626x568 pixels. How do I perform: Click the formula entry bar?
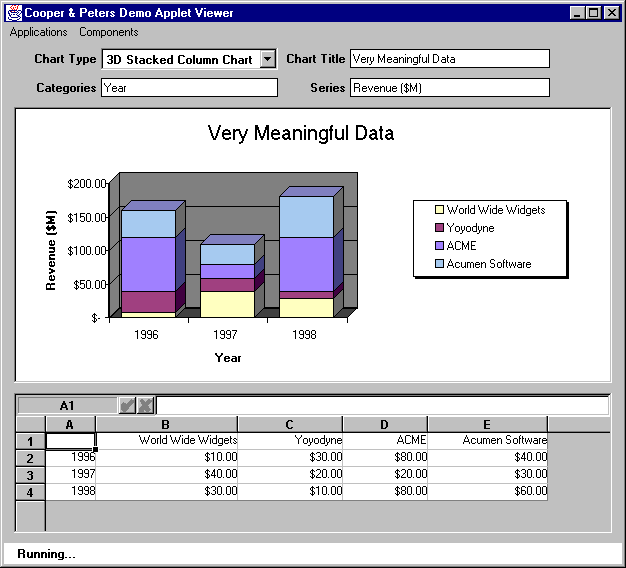[x=381, y=406]
